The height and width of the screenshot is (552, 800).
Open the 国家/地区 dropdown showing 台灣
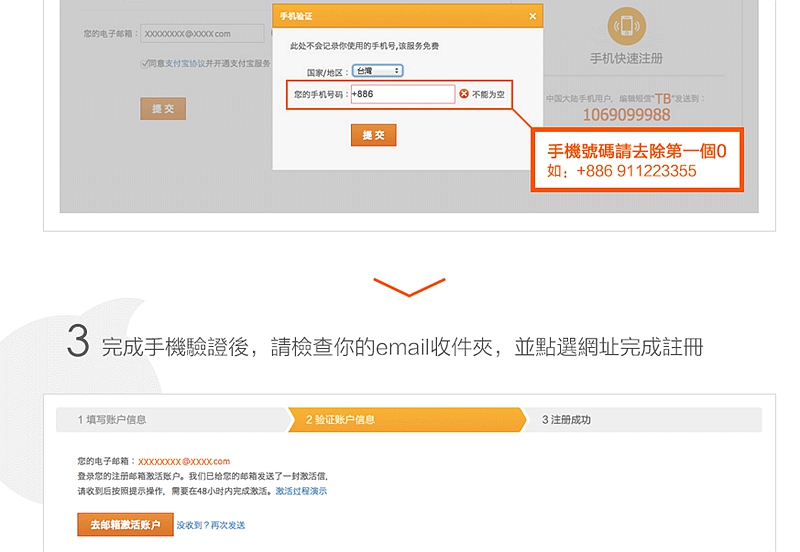click(378, 71)
